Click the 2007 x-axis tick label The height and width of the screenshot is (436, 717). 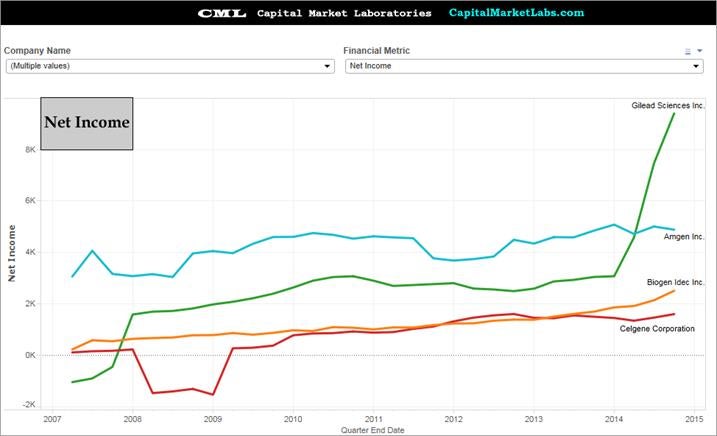pos(52,419)
